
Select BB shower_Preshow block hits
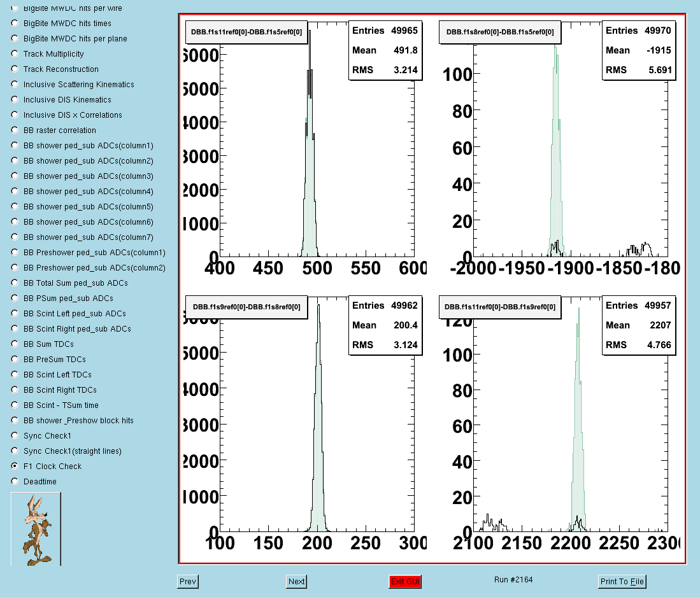pos(15,420)
